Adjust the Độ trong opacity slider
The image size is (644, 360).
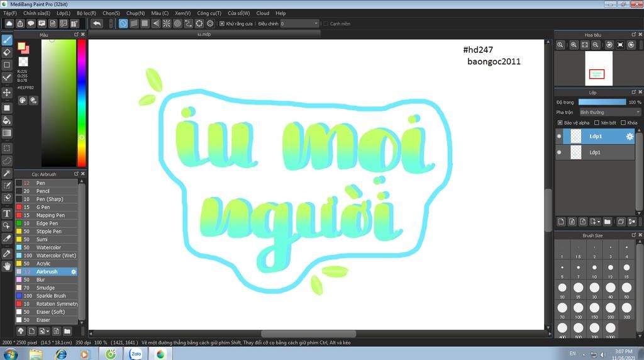(x=602, y=103)
